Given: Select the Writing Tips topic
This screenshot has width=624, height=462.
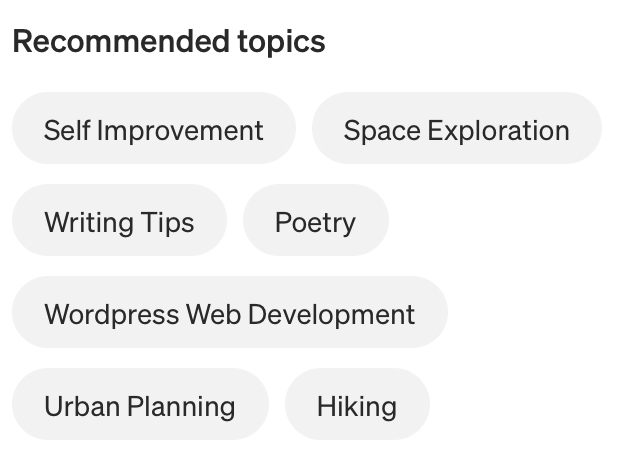Looking at the screenshot, I should point(119,222).
